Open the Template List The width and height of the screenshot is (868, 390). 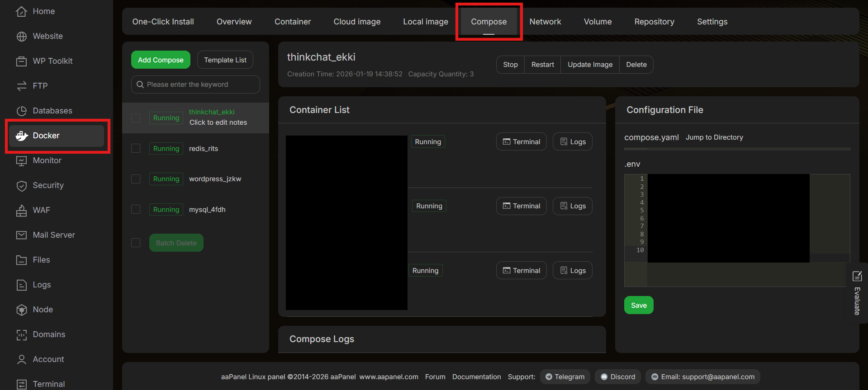point(225,60)
